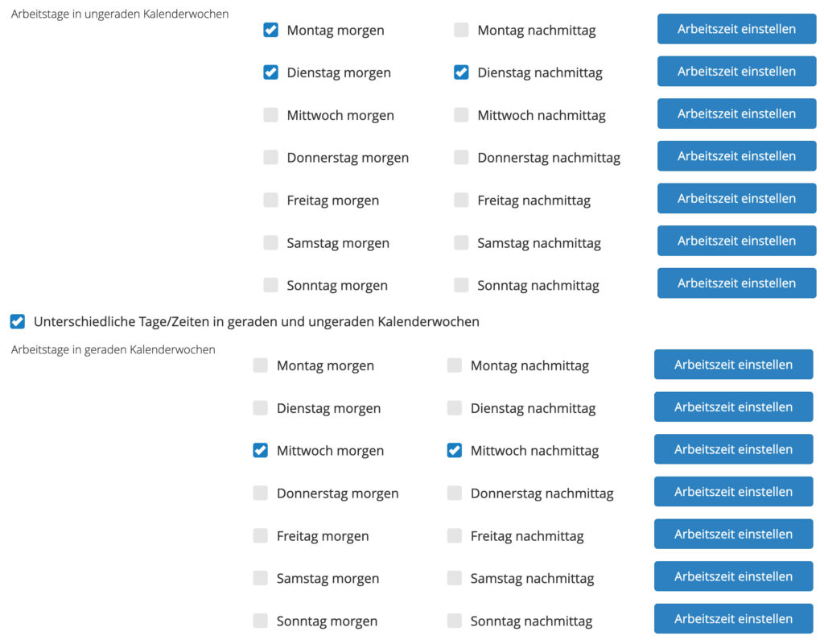Check Sonntag nachmittag in geraden Kalenderwochen
The width and height of the screenshot is (824, 644).
pyautogui.click(x=455, y=621)
